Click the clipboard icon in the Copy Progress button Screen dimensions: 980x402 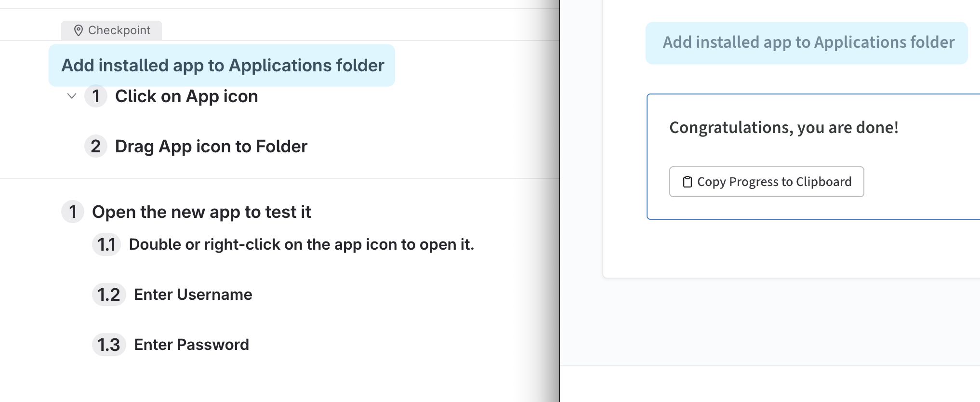[x=688, y=182]
